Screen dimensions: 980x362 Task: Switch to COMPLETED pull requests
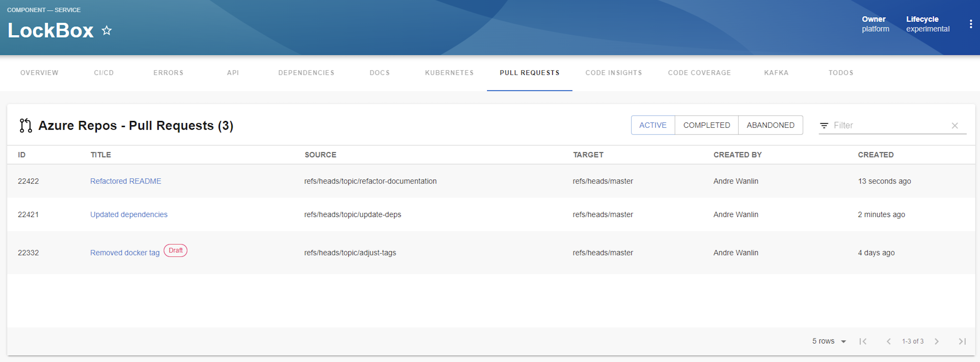tap(707, 125)
